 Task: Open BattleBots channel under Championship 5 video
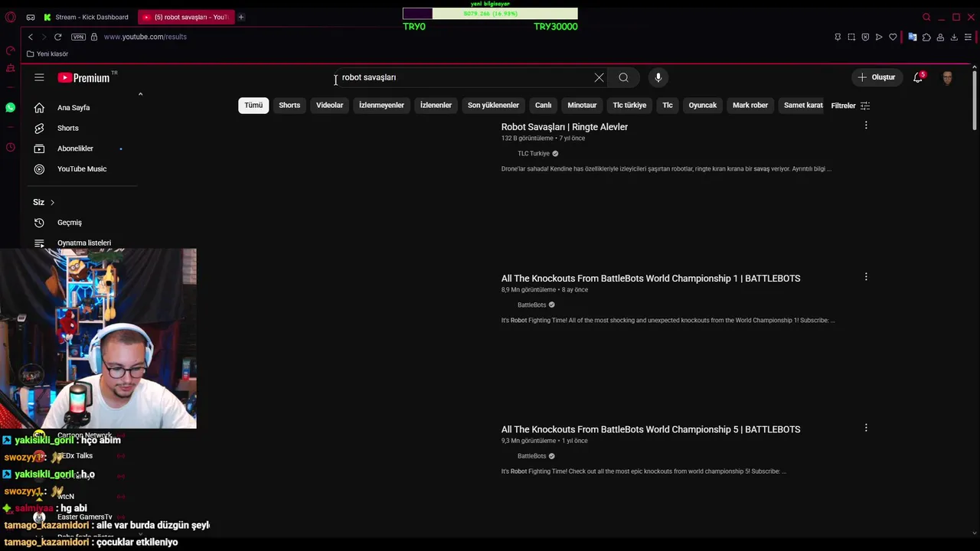tap(532, 456)
